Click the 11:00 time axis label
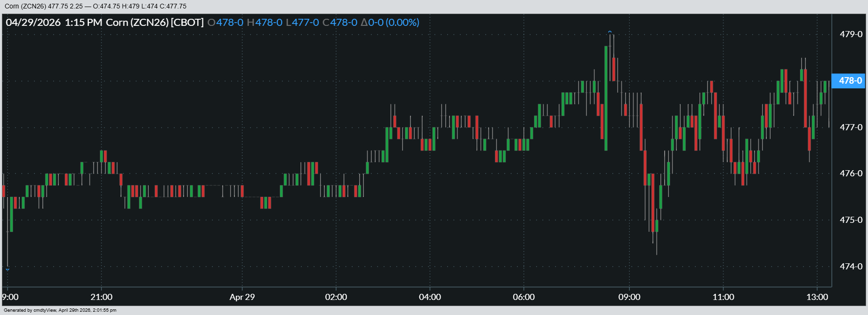 tap(723, 297)
